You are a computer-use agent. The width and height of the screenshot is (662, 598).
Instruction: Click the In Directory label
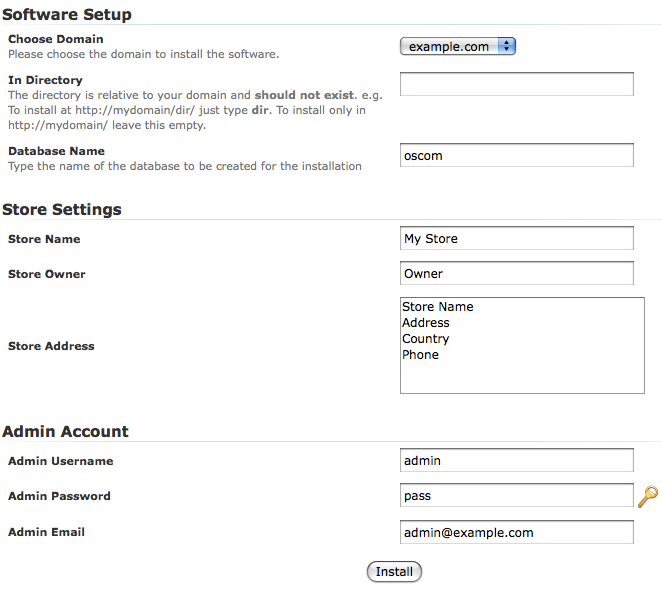(45, 80)
